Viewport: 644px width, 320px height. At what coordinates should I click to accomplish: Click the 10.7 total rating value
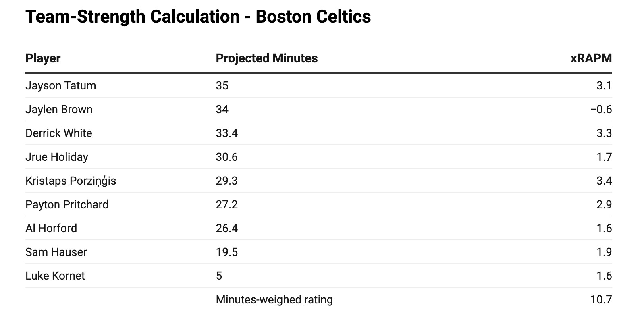(x=601, y=300)
